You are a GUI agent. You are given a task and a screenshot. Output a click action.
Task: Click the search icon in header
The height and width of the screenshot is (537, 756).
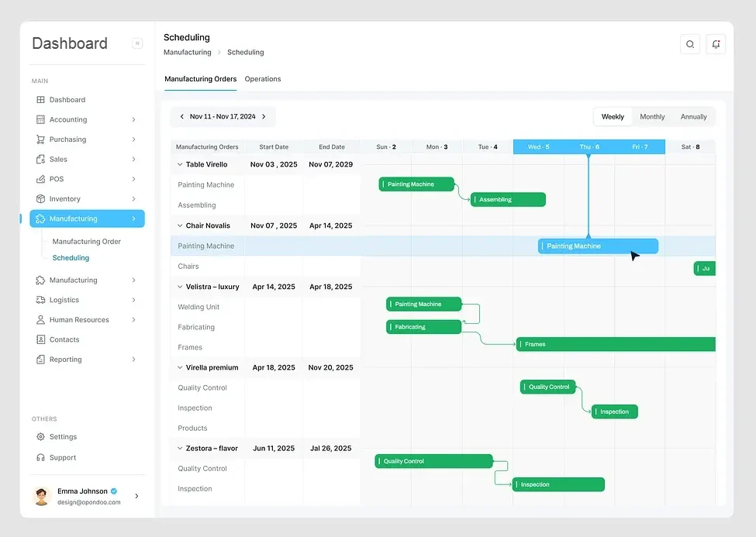click(689, 44)
